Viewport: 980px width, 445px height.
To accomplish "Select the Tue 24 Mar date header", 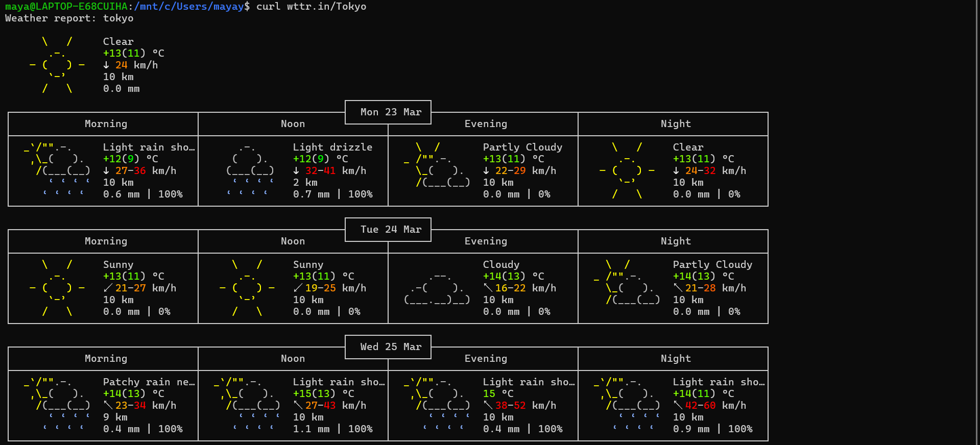I will tap(391, 230).
